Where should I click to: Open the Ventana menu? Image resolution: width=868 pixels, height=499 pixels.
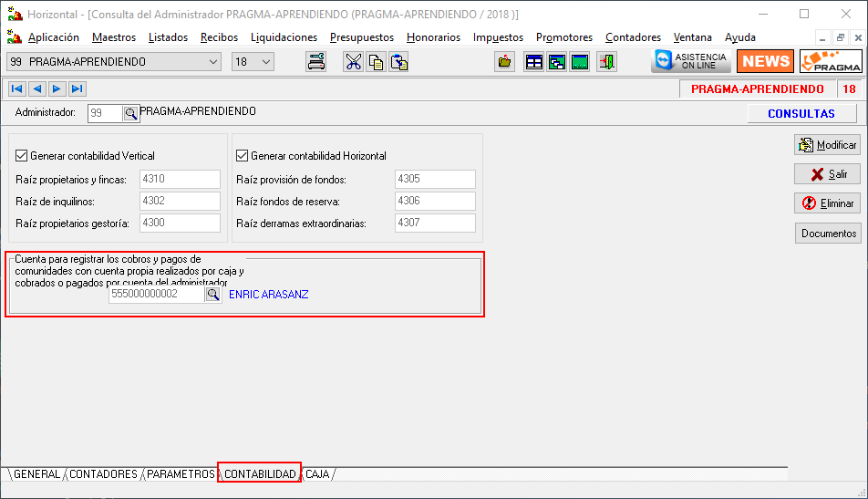point(693,37)
